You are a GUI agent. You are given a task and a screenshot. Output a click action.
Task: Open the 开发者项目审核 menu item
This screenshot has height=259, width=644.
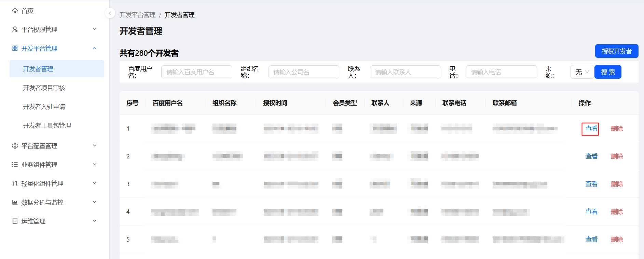click(44, 88)
